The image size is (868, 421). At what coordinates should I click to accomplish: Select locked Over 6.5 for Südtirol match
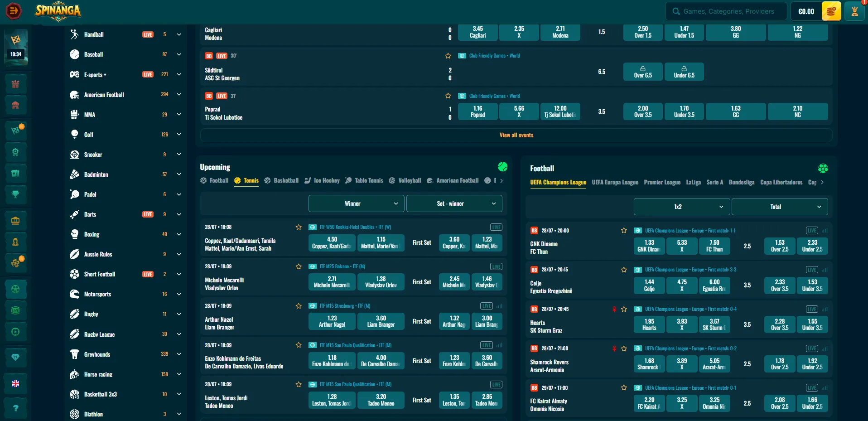tap(643, 72)
